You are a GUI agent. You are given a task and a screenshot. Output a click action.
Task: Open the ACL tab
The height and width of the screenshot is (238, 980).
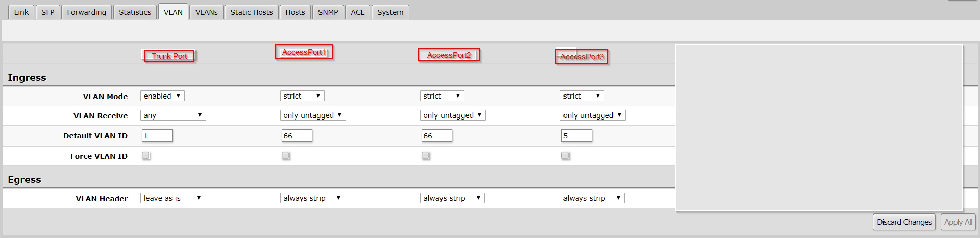click(357, 12)
